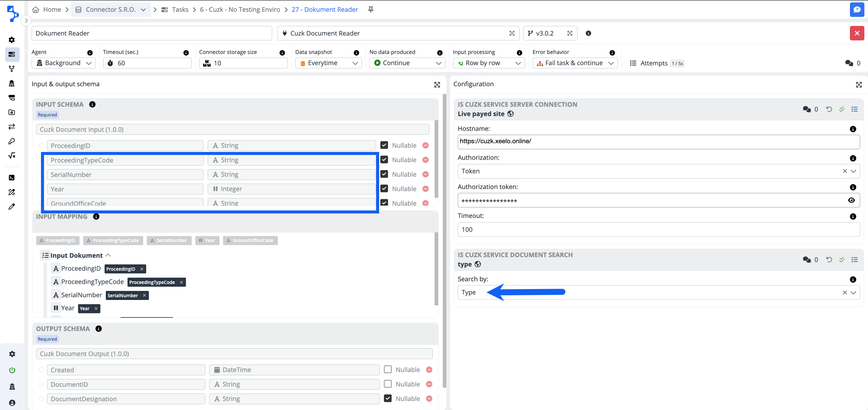Select the square root formula icon in sidebar

12,156
